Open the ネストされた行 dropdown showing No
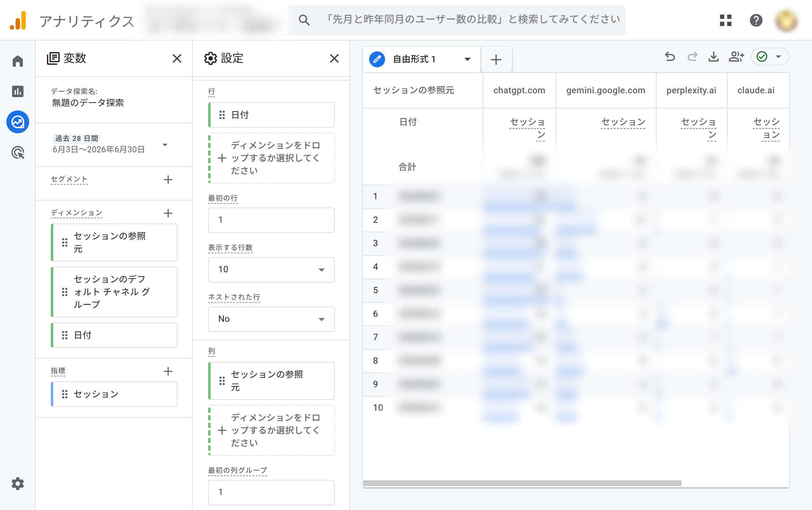The image size is (812, 510). click(x=271, y=319)
